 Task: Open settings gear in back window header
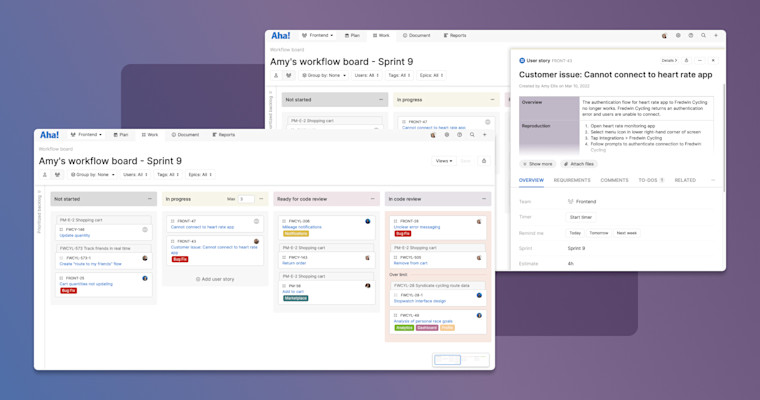click(678, 35)
